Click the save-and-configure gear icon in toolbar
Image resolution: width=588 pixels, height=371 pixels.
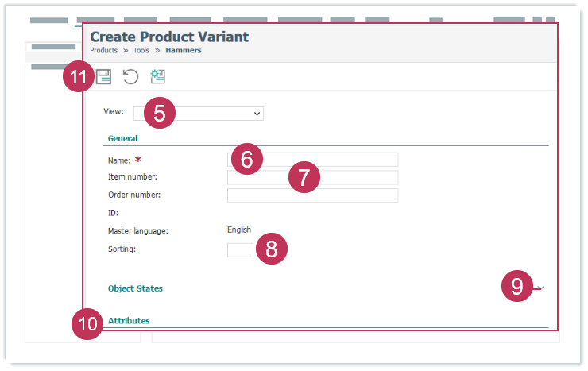pos(157,76)
